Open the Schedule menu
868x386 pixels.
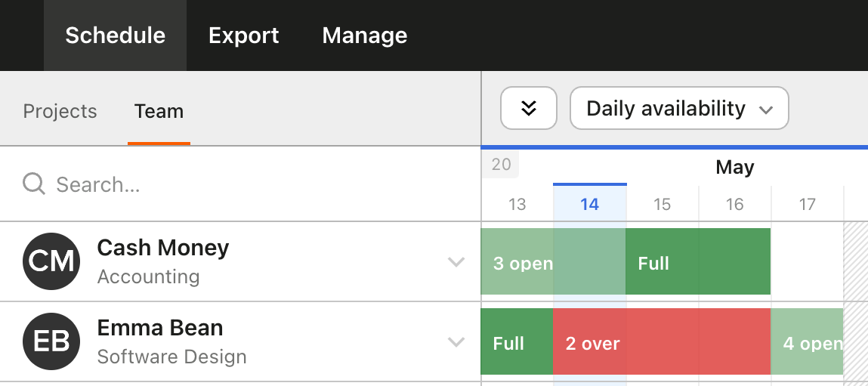[115, 36]
